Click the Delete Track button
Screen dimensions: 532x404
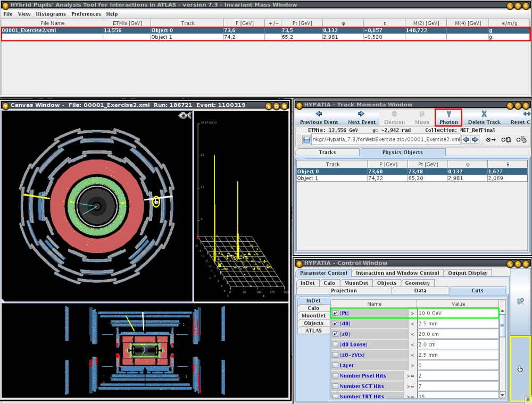click(484, 117)
